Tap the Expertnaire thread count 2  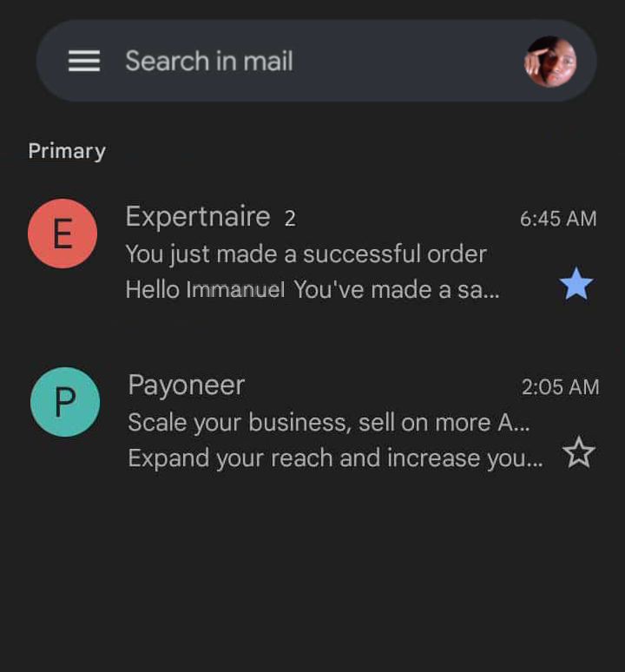[x=290, y=219]
